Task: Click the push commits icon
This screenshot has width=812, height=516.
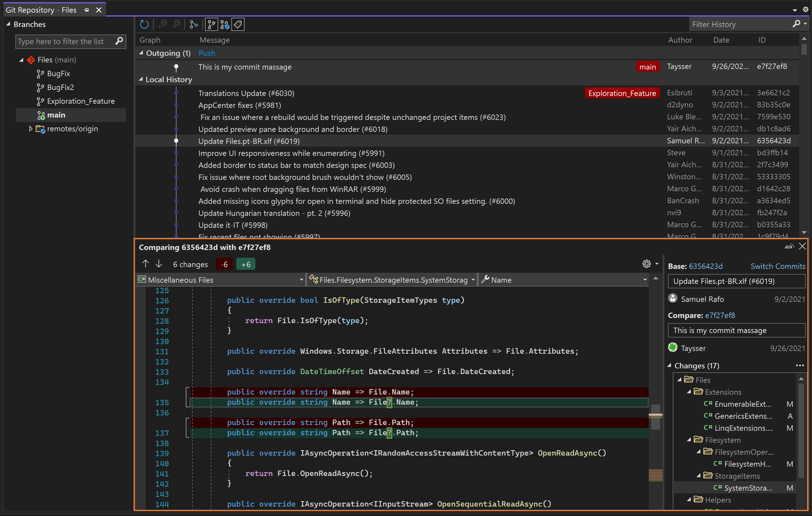Action: (x=177, y=24)
